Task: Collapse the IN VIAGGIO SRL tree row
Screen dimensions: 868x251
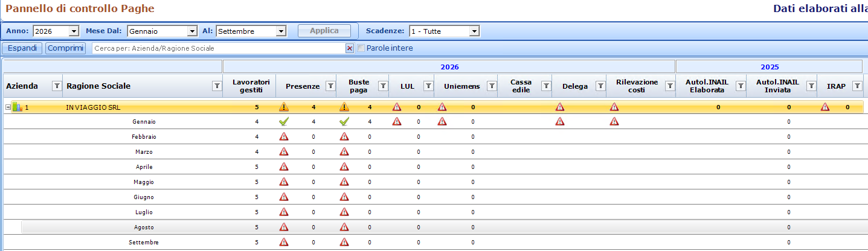Action: click(8, 107)
